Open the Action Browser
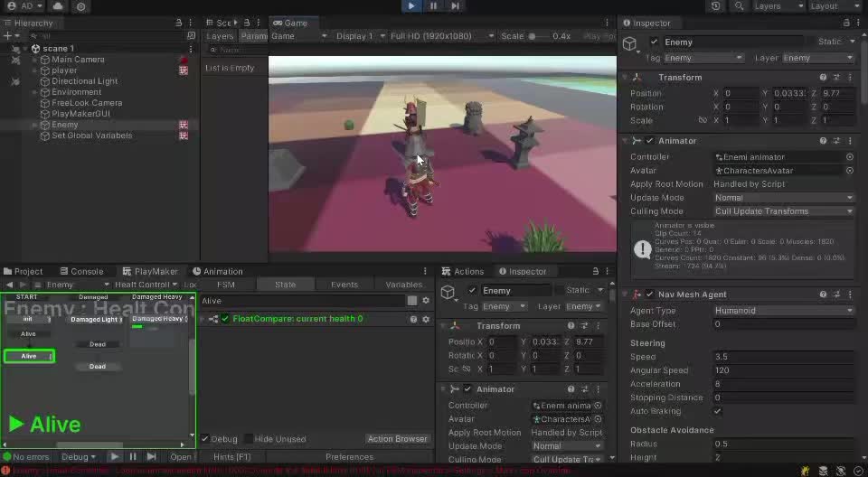Viewport: 868px width, 477px height. point(398,439)
